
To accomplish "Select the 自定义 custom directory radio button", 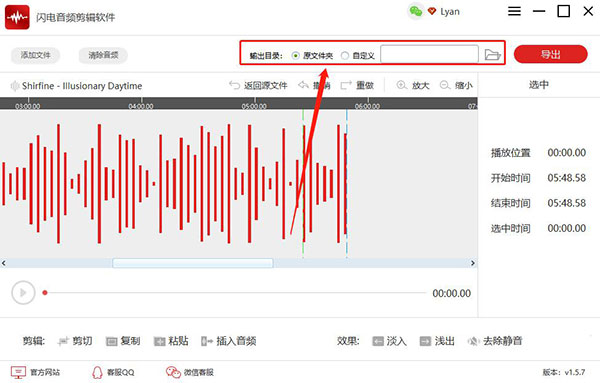I will click(x=345, y=56).
